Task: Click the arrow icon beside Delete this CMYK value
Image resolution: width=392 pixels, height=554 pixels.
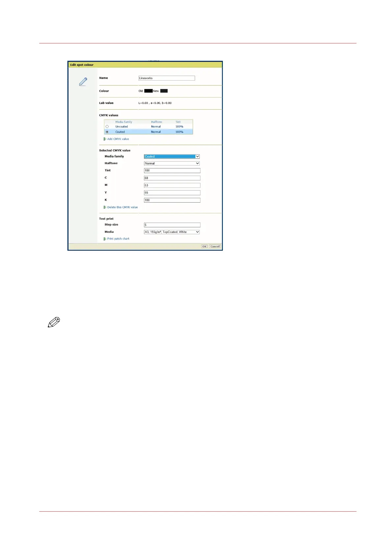Action: tap(105, 207)
